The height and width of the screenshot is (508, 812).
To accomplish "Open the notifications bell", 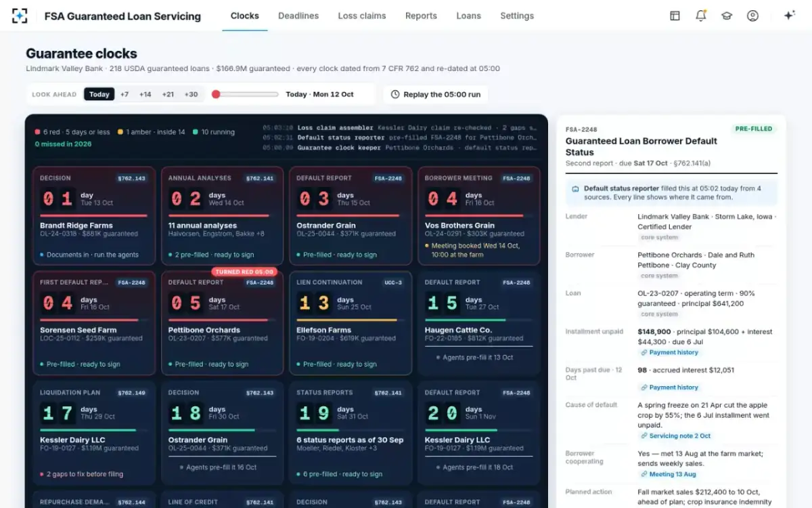I will tap(701, 16).
